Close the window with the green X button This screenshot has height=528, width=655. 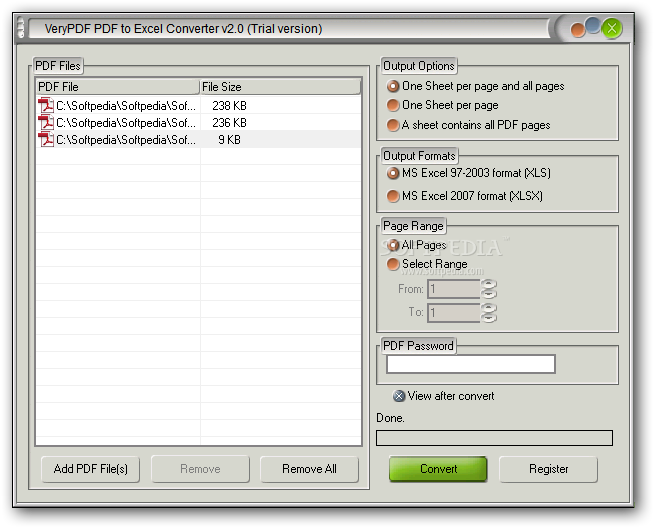(x=612, y=28)
